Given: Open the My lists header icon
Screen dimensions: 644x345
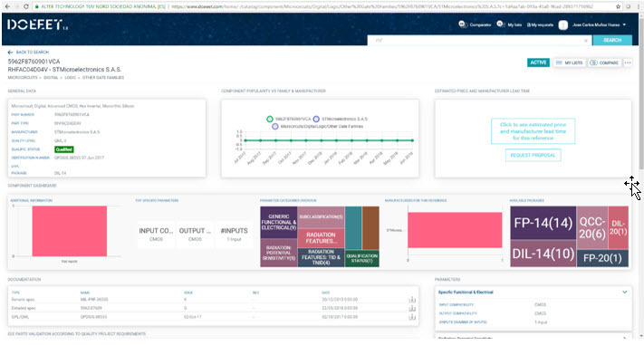Looking at the screenshot, I should (x=509, y=24).
